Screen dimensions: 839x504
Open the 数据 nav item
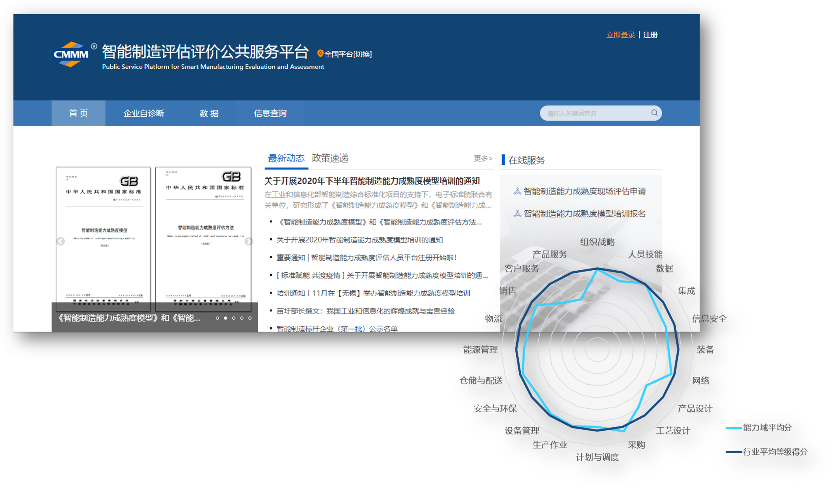[x=209, y=113]
